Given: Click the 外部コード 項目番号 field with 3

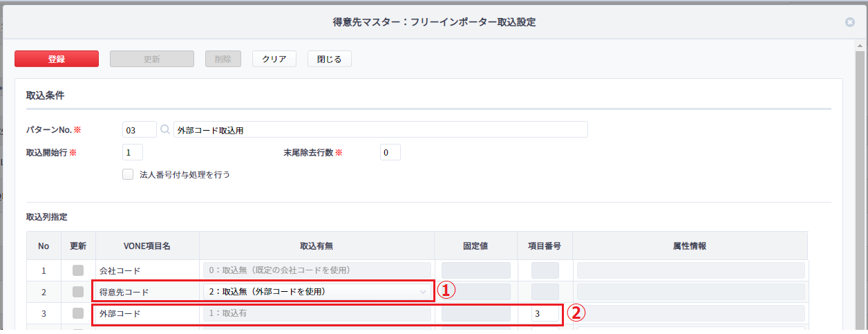Looking at the screenshot, I should point(545,314).
